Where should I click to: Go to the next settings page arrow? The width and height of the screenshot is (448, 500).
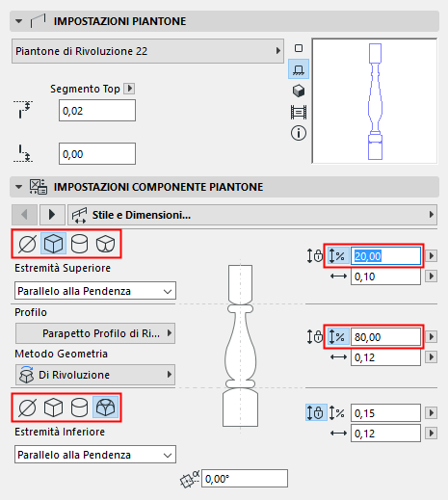pyautogui.click(x=52, y=215)
